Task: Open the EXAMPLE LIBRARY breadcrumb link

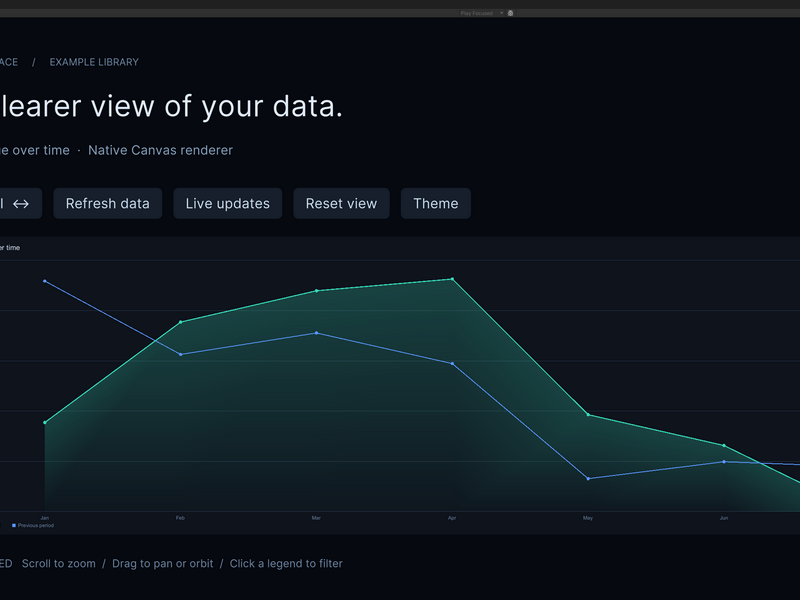Action: (94, 62)
